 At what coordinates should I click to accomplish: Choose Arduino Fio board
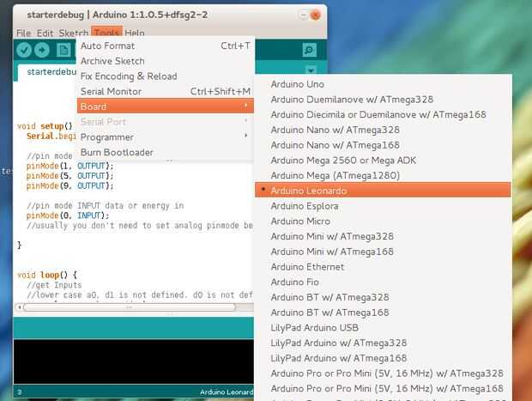click(383, 283)
